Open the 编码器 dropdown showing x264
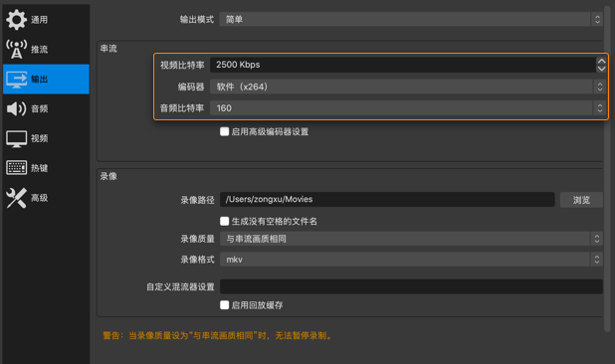Image resolution: width=615 pixels, height=364 pixels. [408, 87]
